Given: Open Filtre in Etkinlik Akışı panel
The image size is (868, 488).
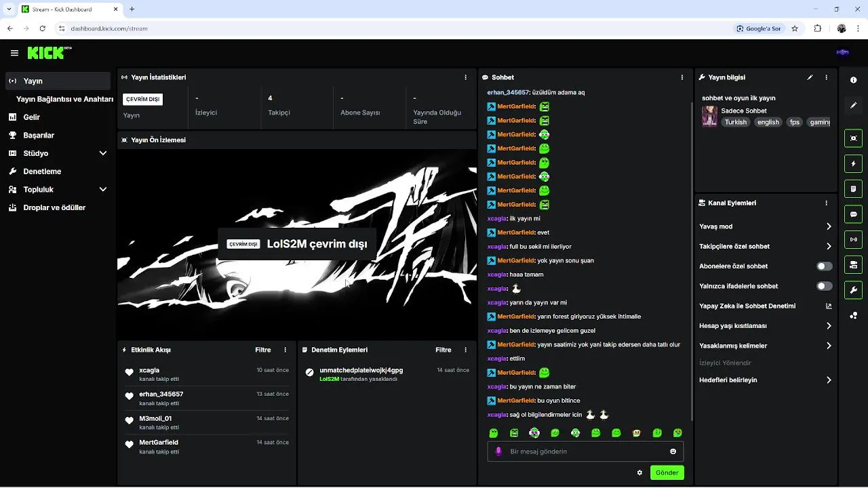Looking at the screenshot, I should click(x=263, y=350).
